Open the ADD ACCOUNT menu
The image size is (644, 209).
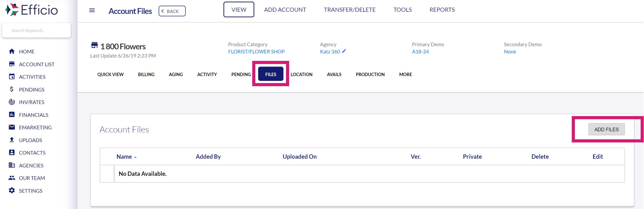click(285, 10)
